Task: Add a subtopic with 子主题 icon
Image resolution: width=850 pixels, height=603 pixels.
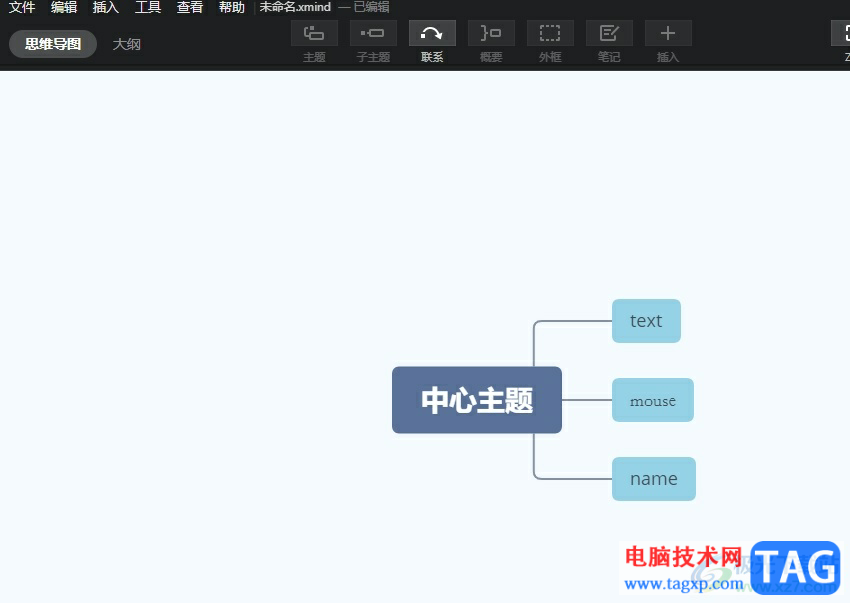Action: pos(373,33)
